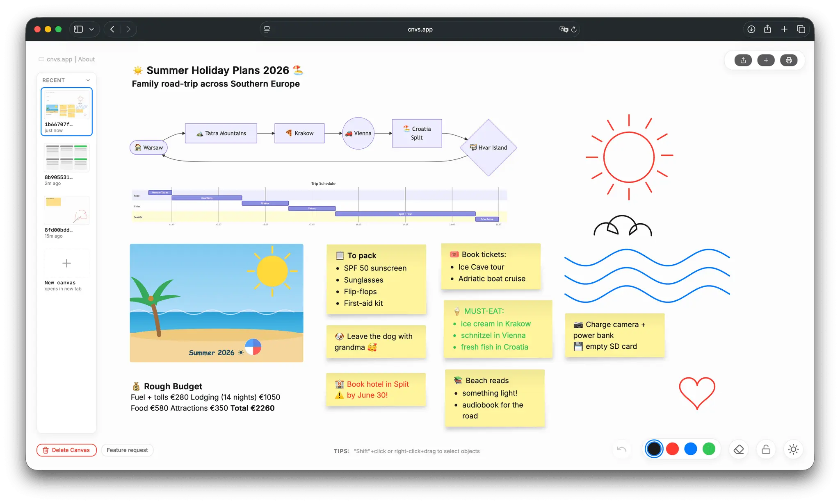
Task: Collapse the RECENT list chevron
Action: pyautogui.click(x=88, y=80)
